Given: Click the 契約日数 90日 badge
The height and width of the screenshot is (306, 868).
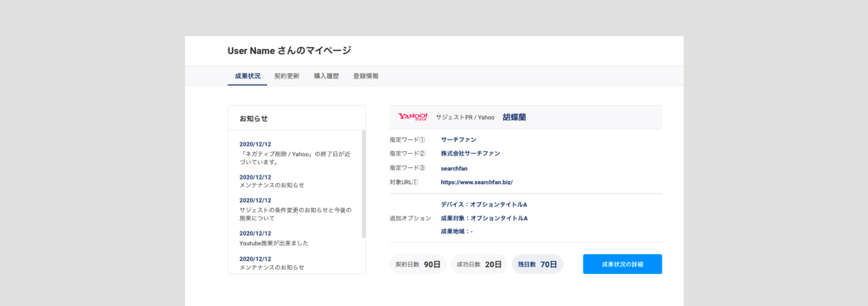Looking at the screenshot, I should (418, 264).
